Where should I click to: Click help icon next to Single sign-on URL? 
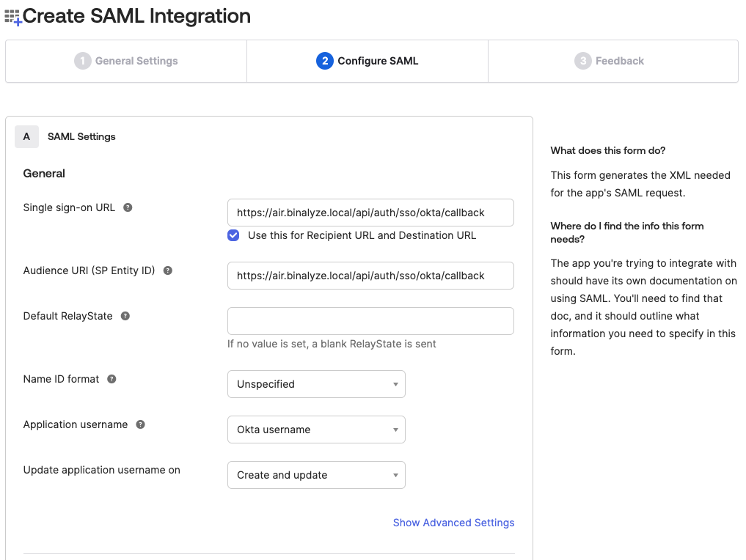[128, 207]
